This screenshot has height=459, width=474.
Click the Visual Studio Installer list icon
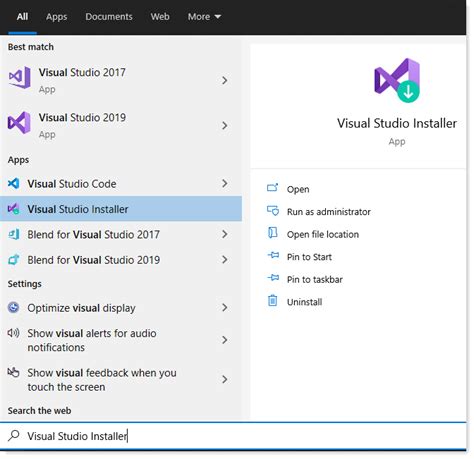[13, 209]
